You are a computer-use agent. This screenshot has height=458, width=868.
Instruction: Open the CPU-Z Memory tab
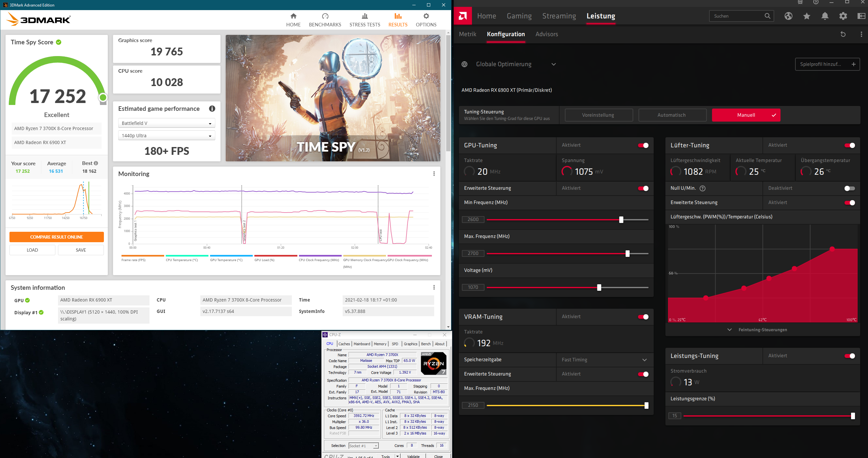click(380, 344)
